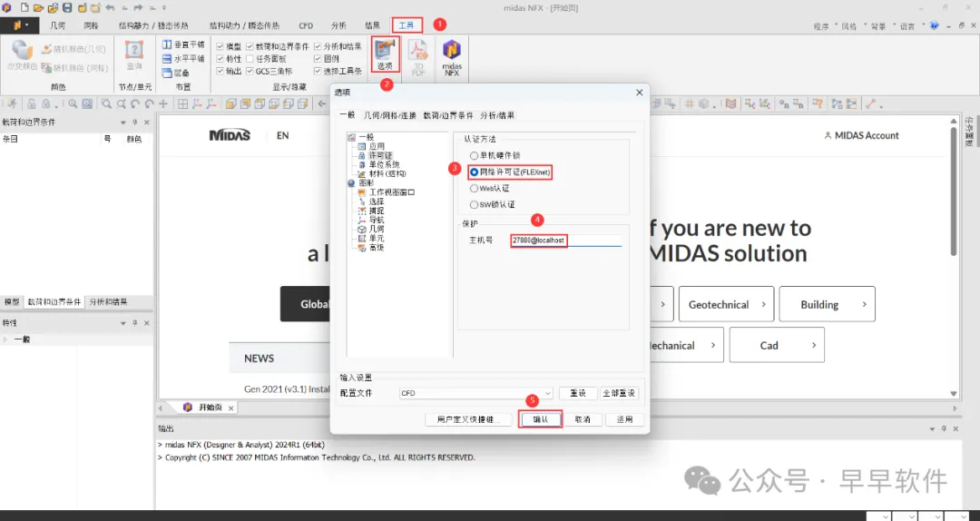Click the 确认 confirm button
Viewport: 980px width, 521px height.
coord(541,419)
